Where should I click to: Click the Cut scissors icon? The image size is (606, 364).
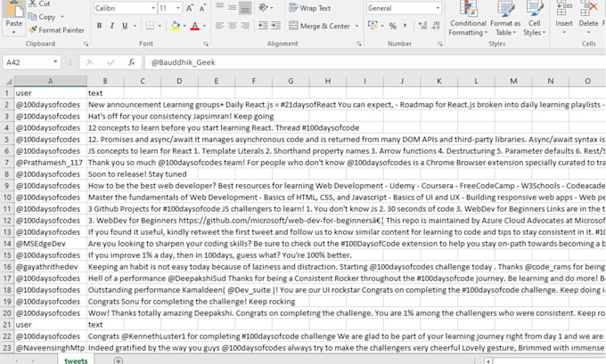click(32, 4)
